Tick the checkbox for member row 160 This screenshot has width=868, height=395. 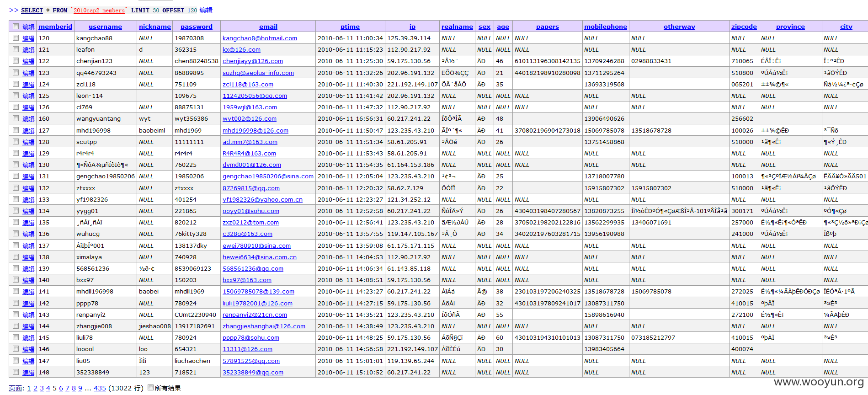[x=16, y=118]
